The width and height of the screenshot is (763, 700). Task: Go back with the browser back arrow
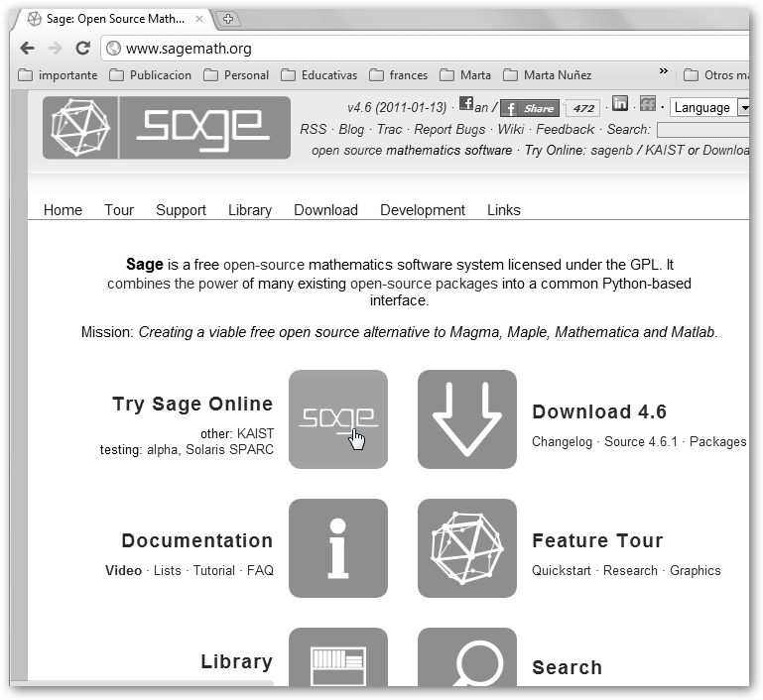coord(27,48)
